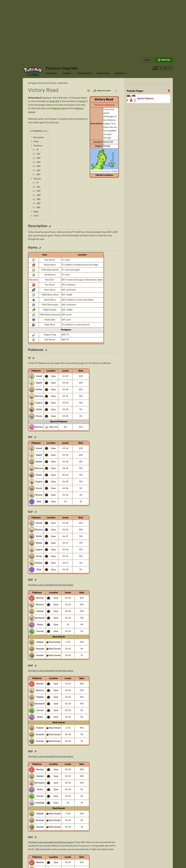Click the Moon Stone item icon
The image size is (186, 868).
[33, 290]
